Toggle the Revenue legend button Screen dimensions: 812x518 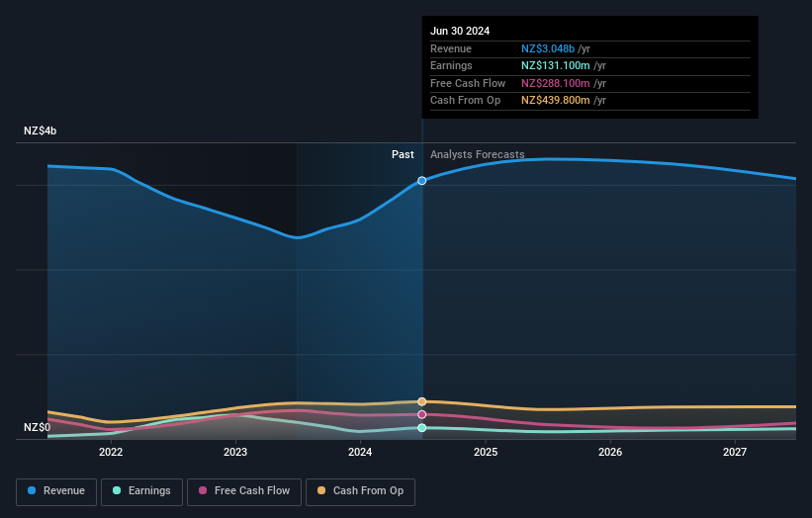(56, 491)
